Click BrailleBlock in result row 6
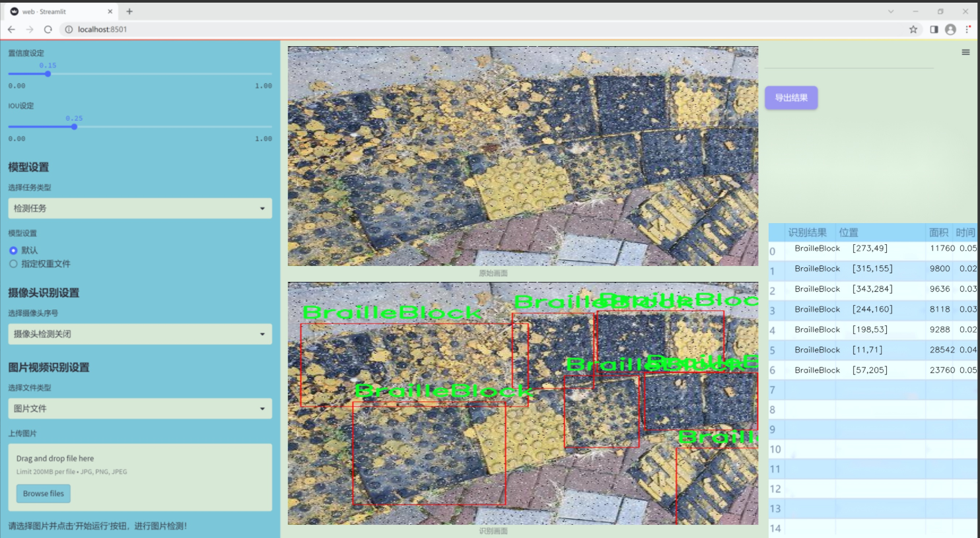980x538 pixels. pyautogui.click(x=817, y=370)
